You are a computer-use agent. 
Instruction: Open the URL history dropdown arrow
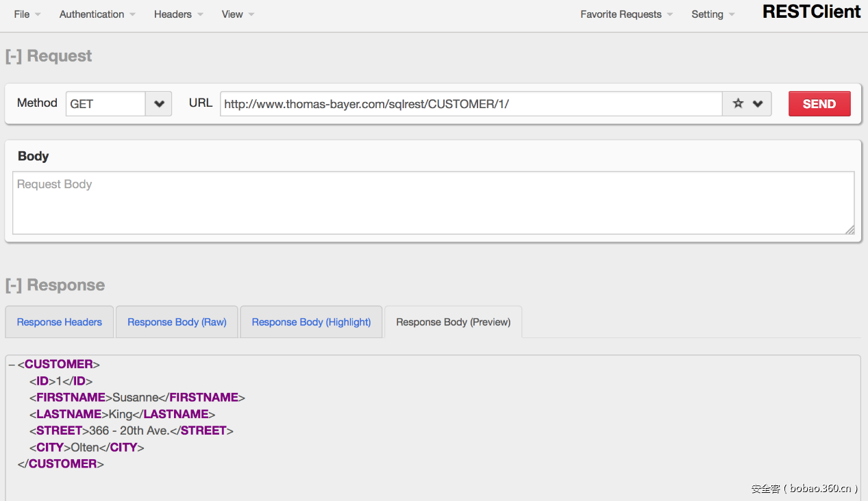click(758, 104)
